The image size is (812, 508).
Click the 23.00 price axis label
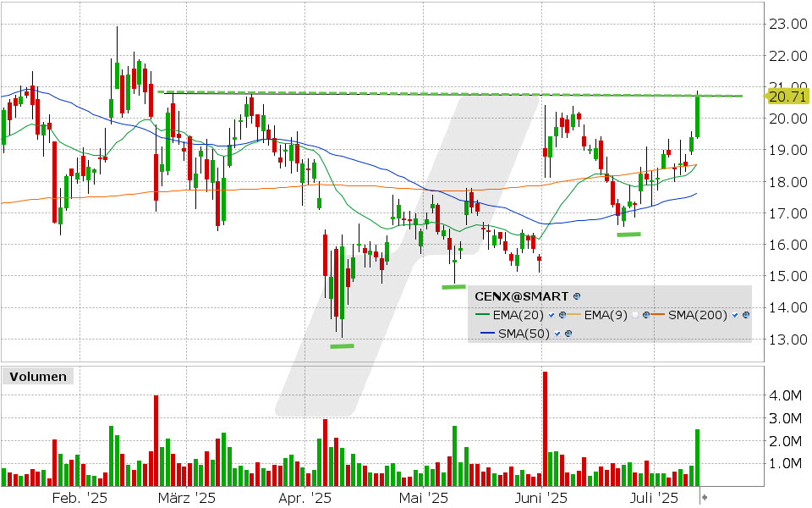tap(787, 24)
